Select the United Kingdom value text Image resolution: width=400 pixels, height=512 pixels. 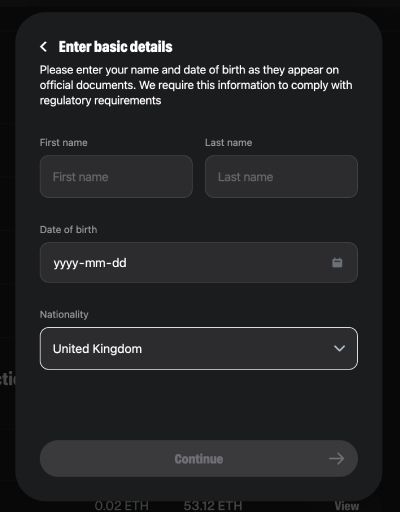click(97, 349)
